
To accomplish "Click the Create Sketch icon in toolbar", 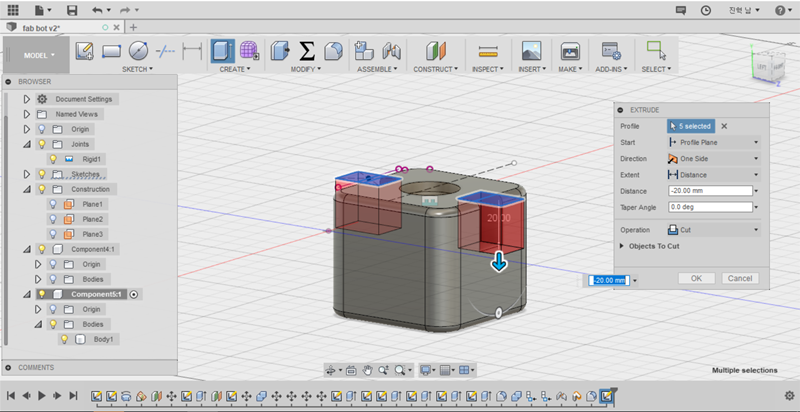I will coord(85,51).
